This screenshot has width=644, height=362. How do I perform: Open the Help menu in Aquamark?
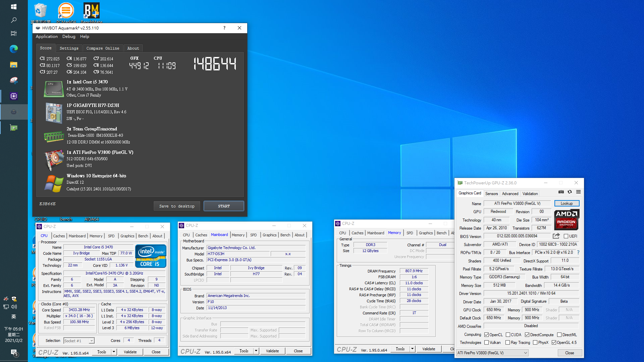click(x=85, y=37)
